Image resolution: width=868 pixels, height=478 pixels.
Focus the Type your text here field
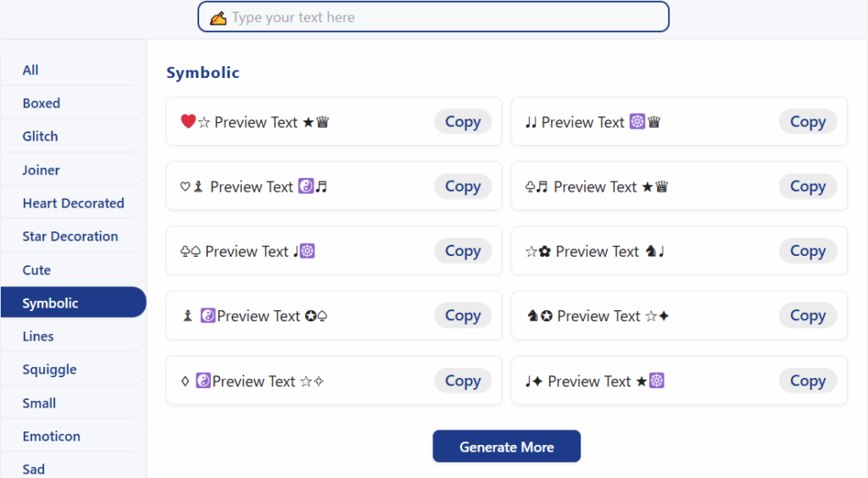433,17
